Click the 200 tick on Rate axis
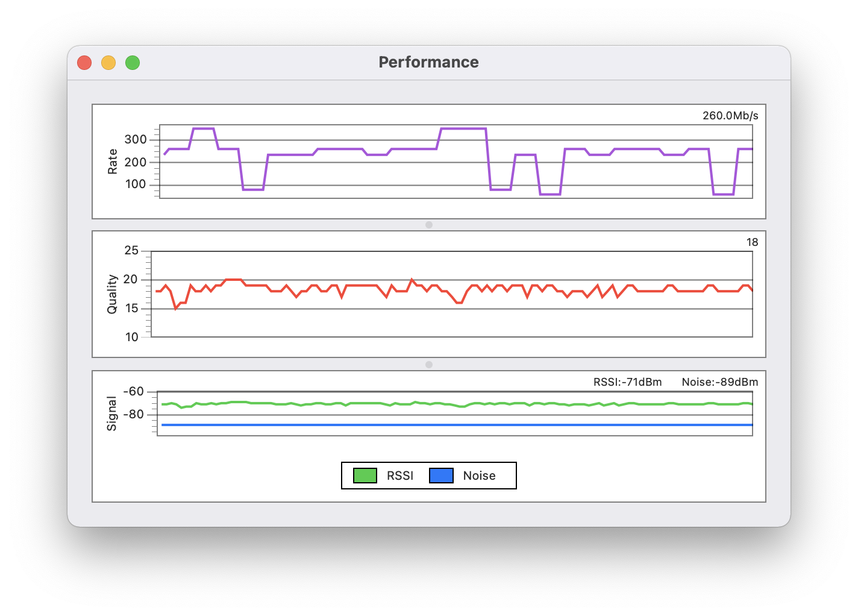The height and width of the screenshot is (616, 858). pos(136,162)
